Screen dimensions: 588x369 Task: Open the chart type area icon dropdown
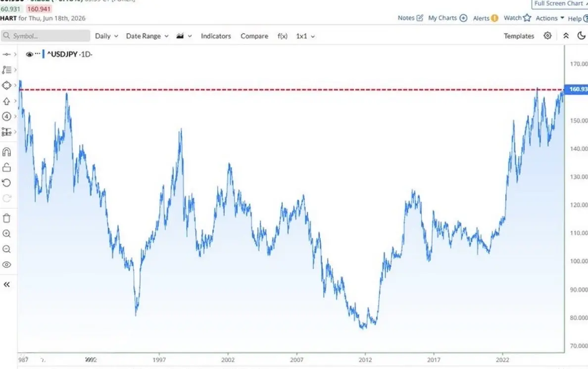[x=184, y=36]
